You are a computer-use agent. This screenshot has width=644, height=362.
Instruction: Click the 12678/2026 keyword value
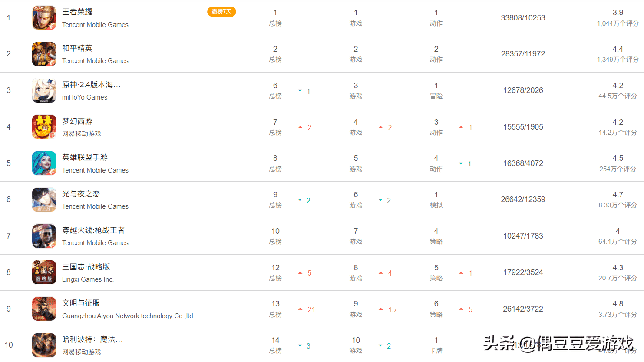click(523, 90)
